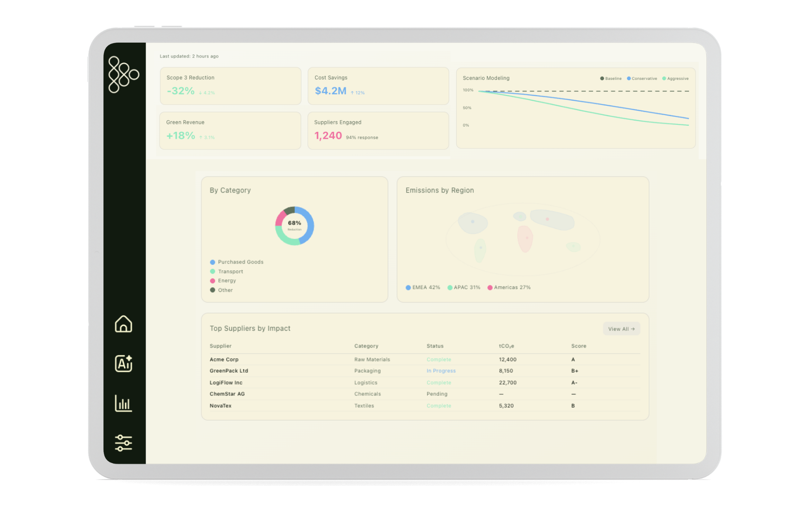The image size is (812, 509).
Task: Click the 8,150 emissions value
Action: [506, 371]
